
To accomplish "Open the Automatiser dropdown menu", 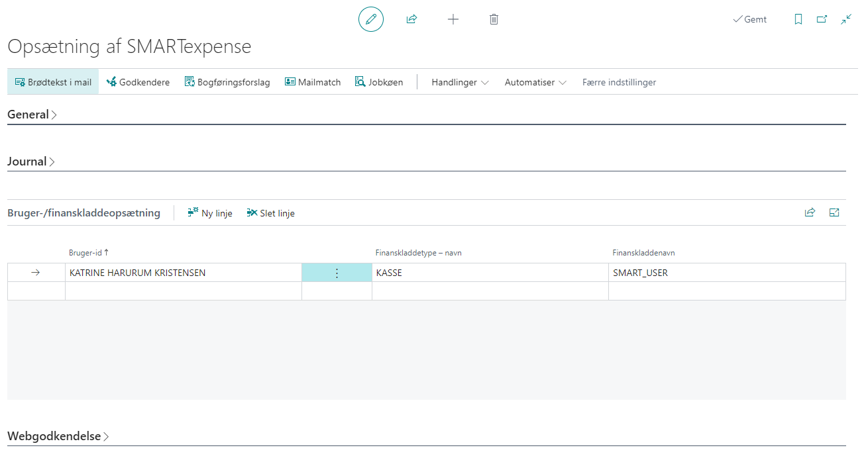I will (535, 82).
